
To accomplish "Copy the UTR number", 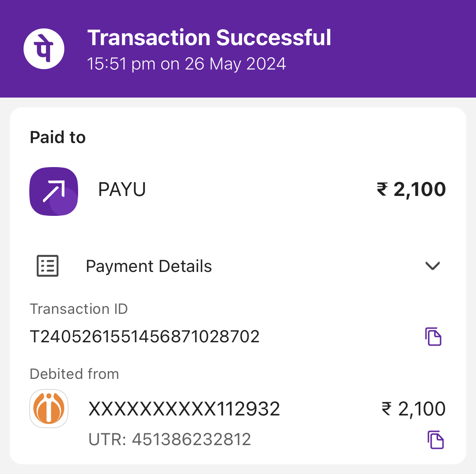I will click(x=435, y=440).
